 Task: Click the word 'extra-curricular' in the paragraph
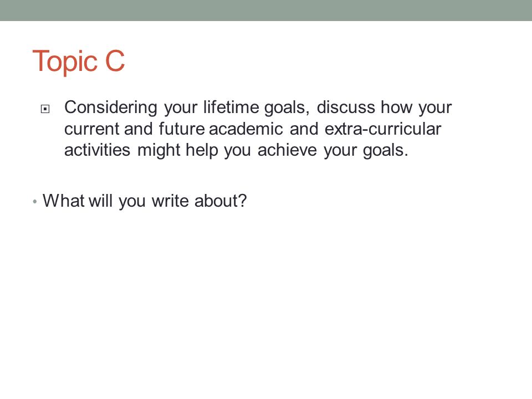coord(383,129)
